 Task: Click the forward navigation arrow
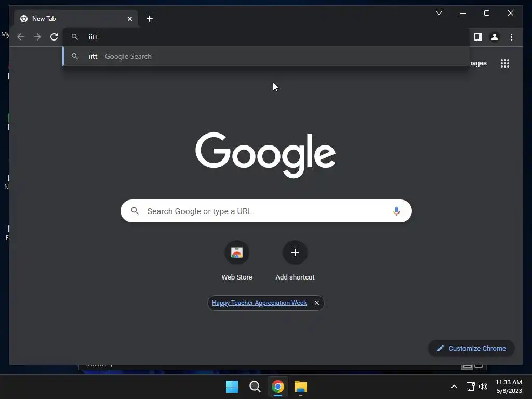[37, 37]
